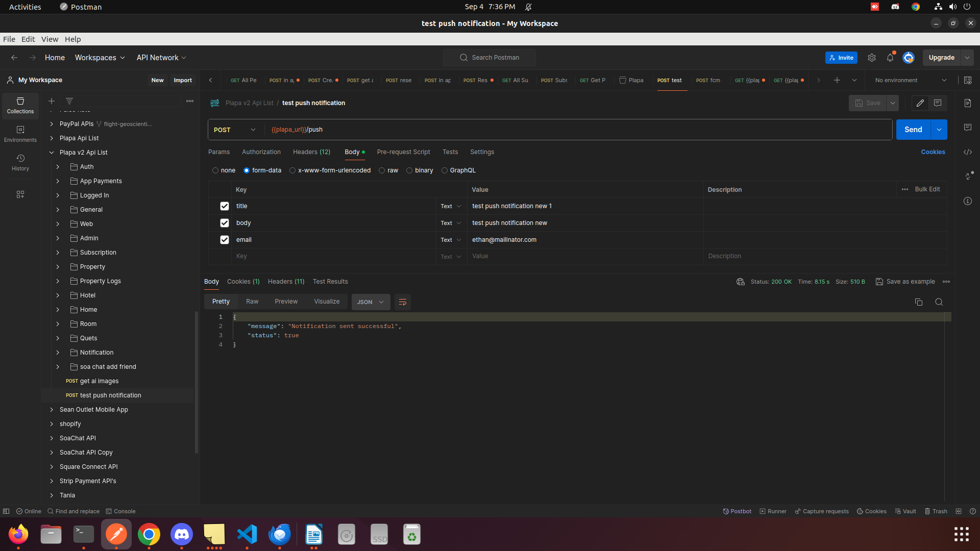Open a new request tab
Screen dimensions: 980x551
pos(837,80)
